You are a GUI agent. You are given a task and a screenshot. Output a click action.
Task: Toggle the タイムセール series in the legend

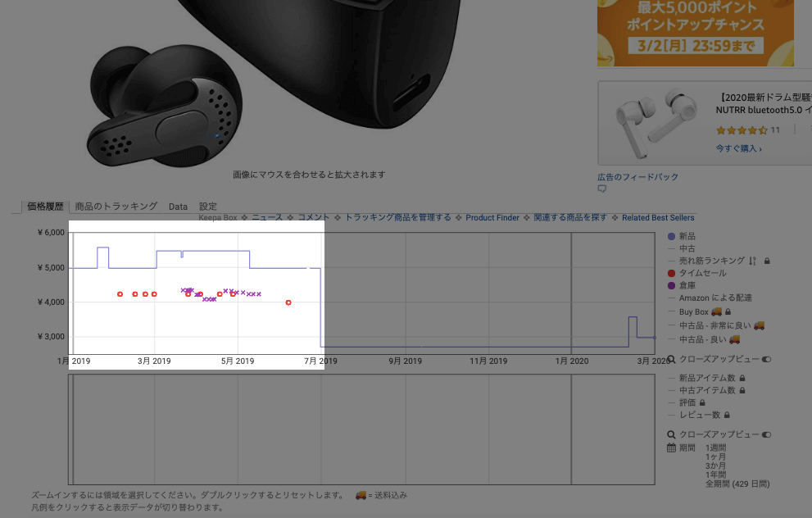pyautogui.click(x=672, y=273)
